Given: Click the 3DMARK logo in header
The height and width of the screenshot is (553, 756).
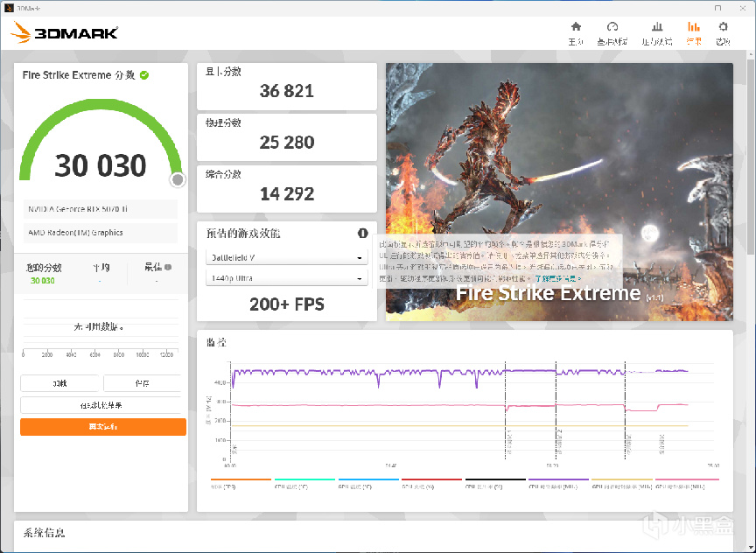Looking at the screenshot, I should [64, 32].
